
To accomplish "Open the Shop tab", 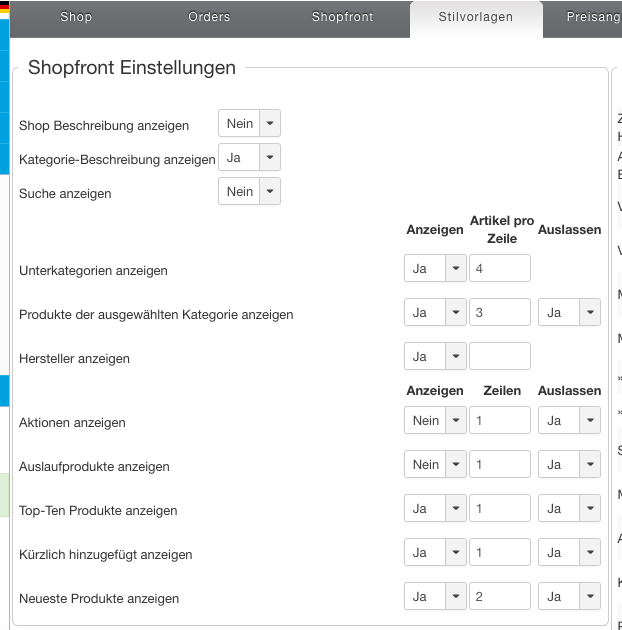I will [76, 17].
